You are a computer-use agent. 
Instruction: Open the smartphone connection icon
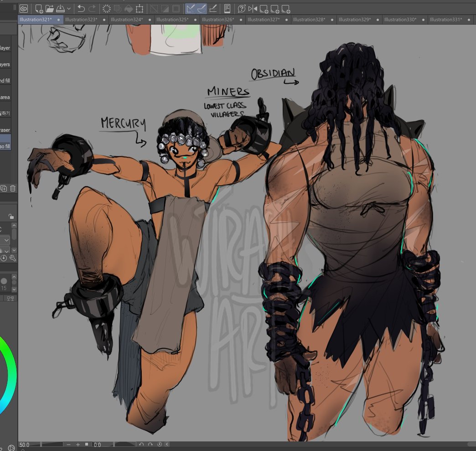pyautogui.click(x=227, y=9)
